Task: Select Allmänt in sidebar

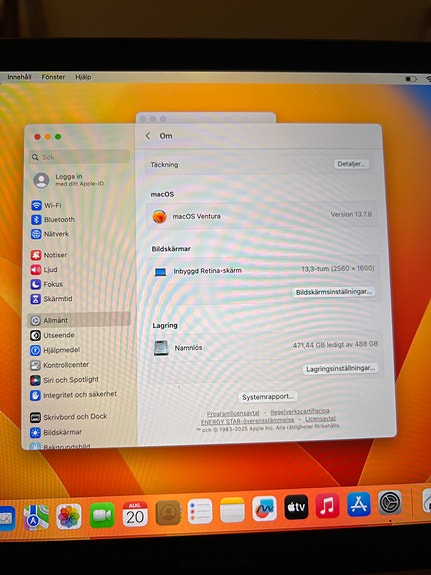Action: (79, 320)
